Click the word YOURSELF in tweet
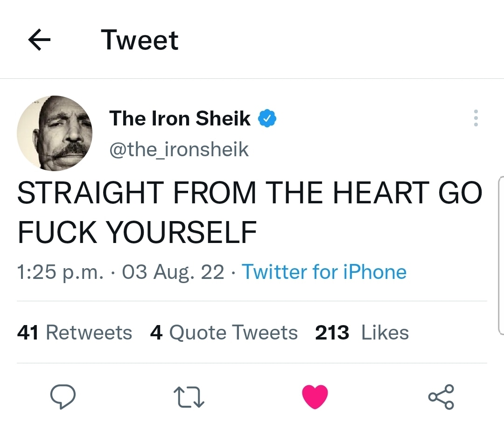Viewport: 504px width, 423px height. tap(181, 232)
